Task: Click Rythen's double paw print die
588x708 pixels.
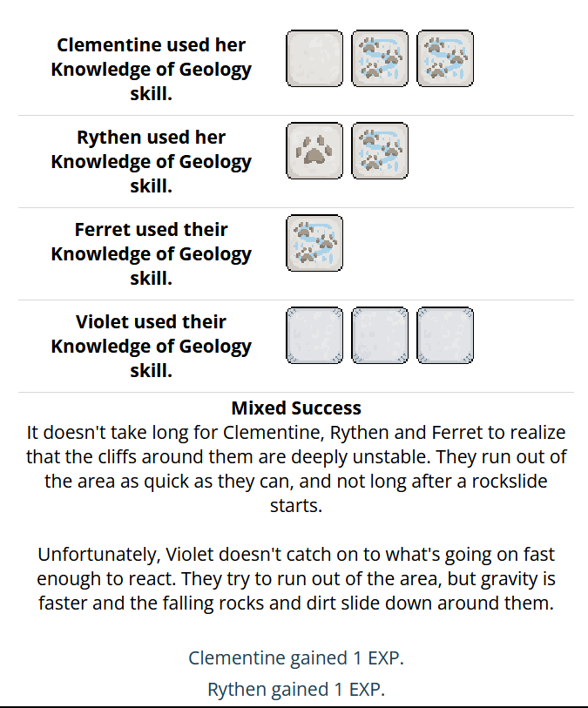Action: [380, 151]
